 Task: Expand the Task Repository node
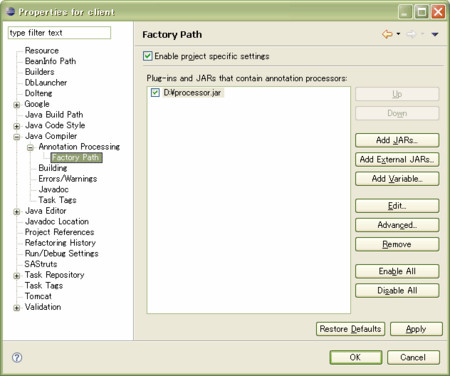(x=16, y=276)
